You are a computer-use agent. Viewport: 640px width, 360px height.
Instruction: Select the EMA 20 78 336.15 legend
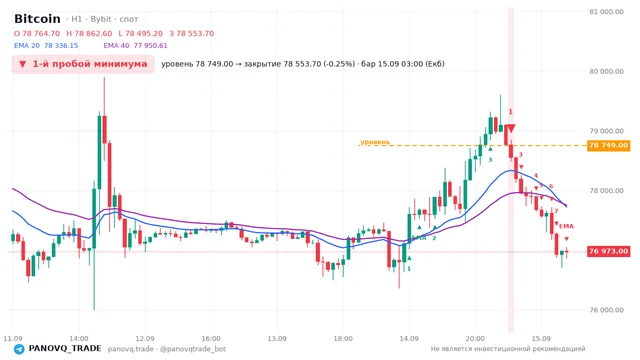[x=46, y=46]
